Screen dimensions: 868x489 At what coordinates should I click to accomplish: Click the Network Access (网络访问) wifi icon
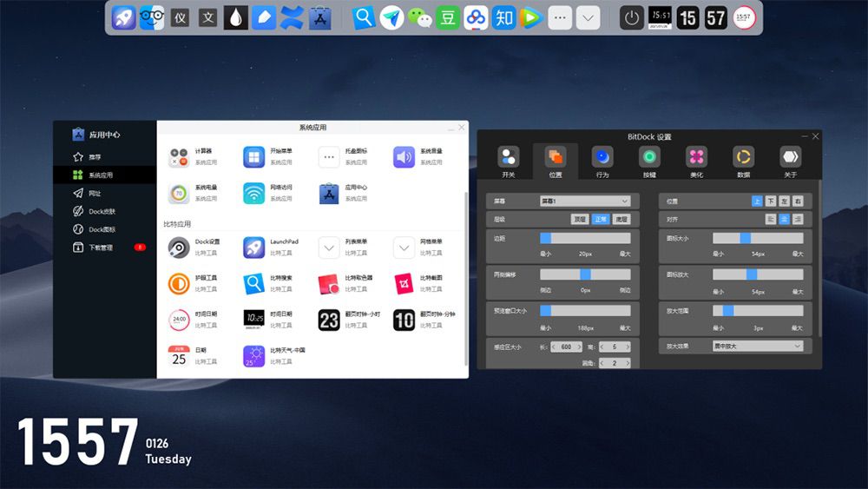(254, 194)
